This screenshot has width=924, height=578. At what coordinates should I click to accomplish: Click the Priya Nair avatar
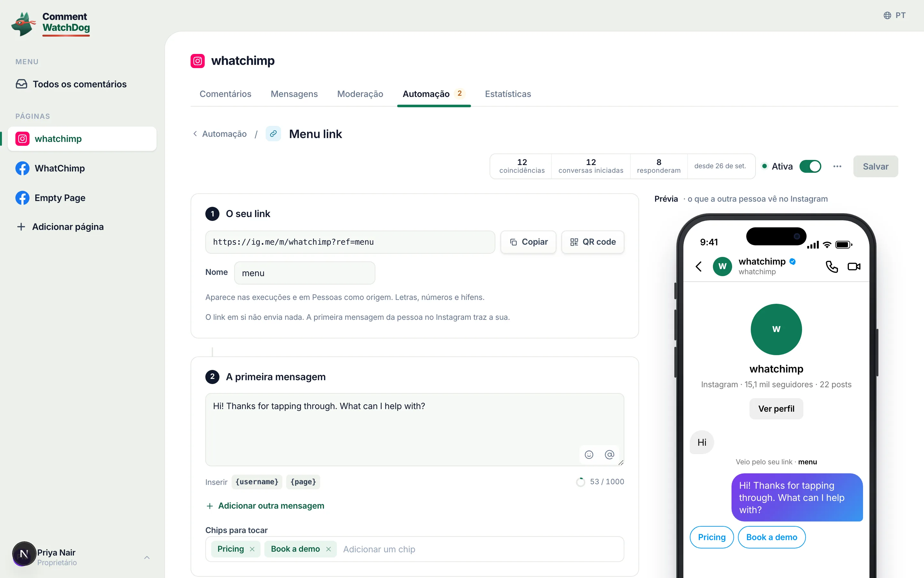[x=24, y=554]
